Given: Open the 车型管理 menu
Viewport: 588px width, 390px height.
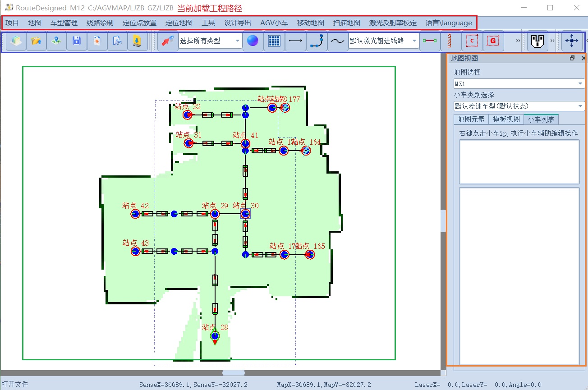Looking at the screenshot, I should 64,23.
